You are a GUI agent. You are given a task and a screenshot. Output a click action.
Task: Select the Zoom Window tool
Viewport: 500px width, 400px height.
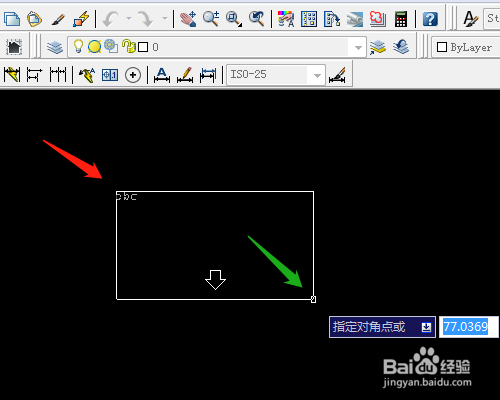tap(234, 19)
